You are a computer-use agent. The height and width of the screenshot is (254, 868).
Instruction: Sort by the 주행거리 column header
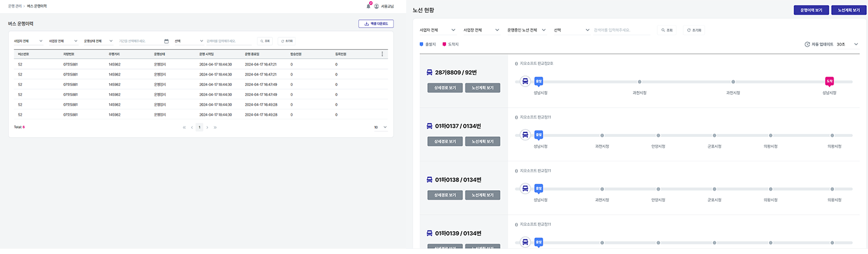click(115, 54)
